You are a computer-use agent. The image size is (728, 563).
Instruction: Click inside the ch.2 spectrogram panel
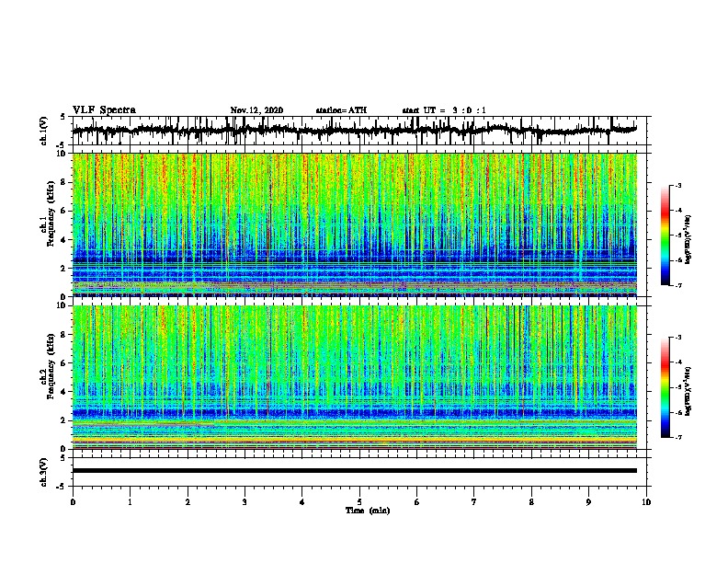coord(354,377)
